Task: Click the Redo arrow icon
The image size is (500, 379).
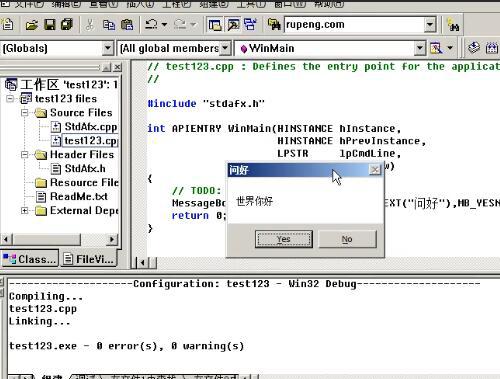Action: pos(180,24)
